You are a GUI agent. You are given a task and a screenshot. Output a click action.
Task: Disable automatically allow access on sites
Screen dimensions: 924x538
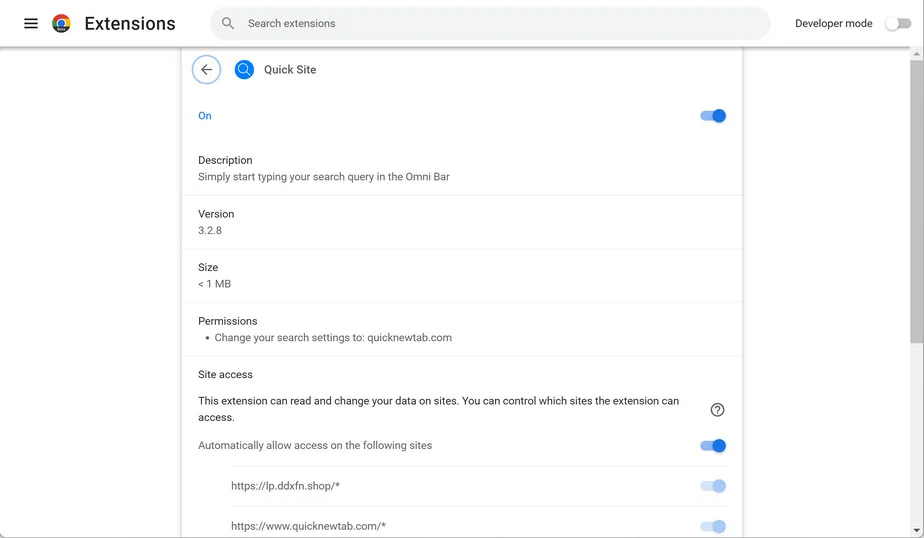[x=713, y=446]
